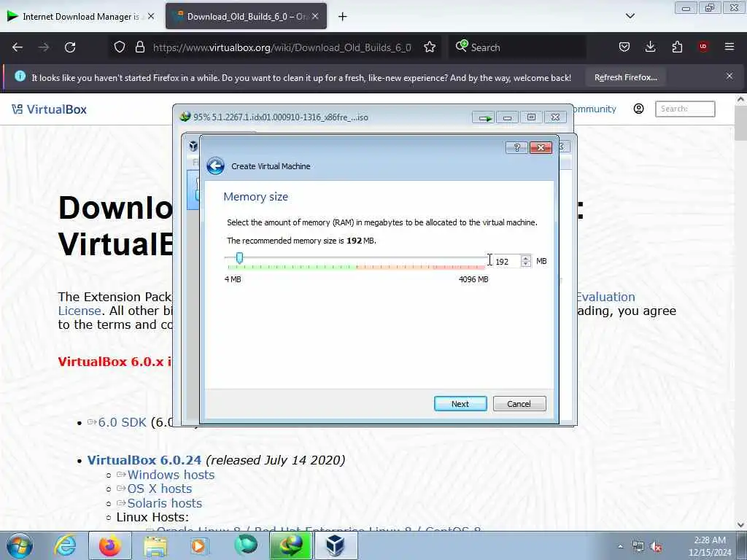Open a new Firefox tab
The width and height of the screenshot is (747, 560).
click(x=342, y=17)
